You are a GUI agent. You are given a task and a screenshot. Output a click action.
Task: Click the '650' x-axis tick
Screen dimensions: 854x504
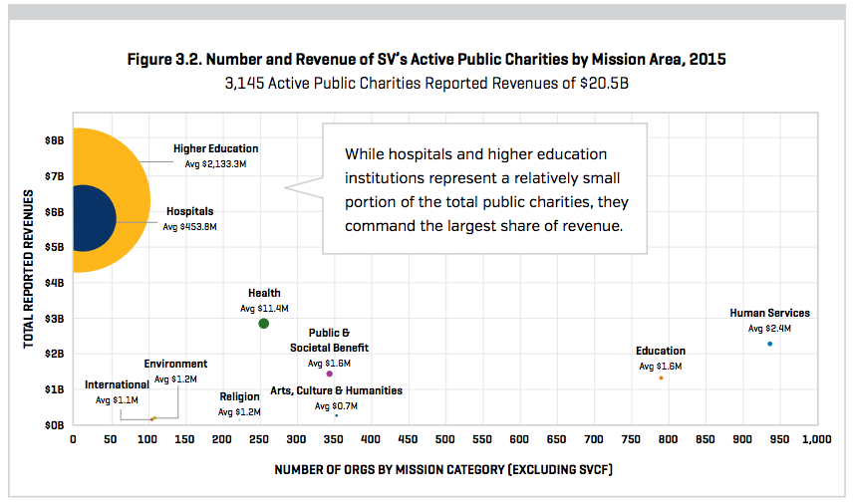[x=556, y=439]
